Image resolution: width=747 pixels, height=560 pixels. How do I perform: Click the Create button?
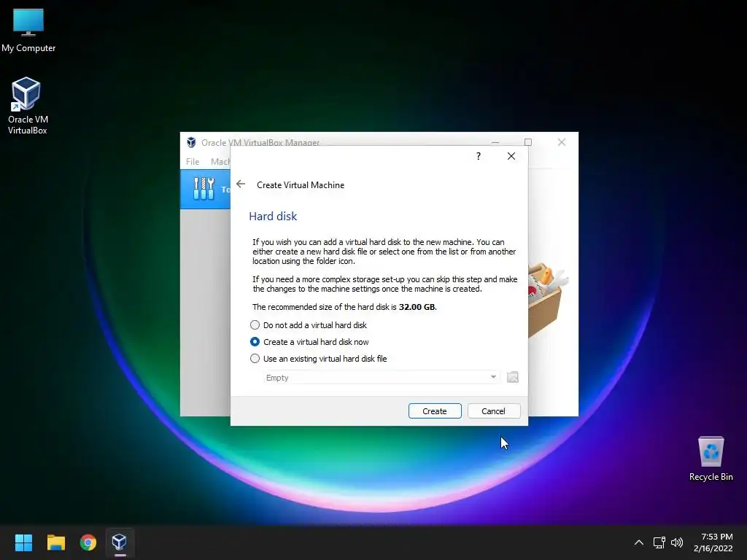(x=435, y=411)
